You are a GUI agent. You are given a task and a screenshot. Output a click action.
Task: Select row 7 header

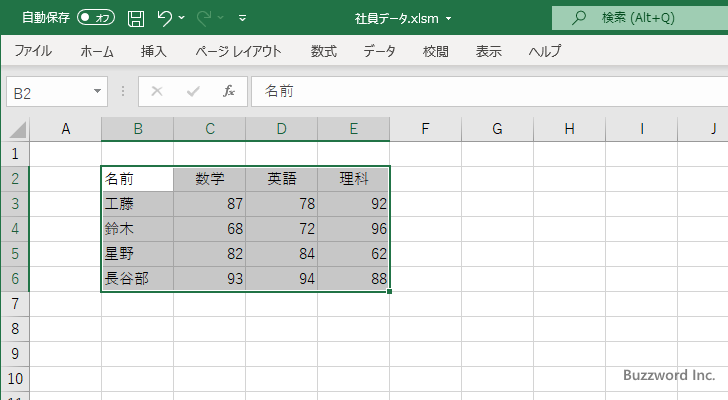15,304
